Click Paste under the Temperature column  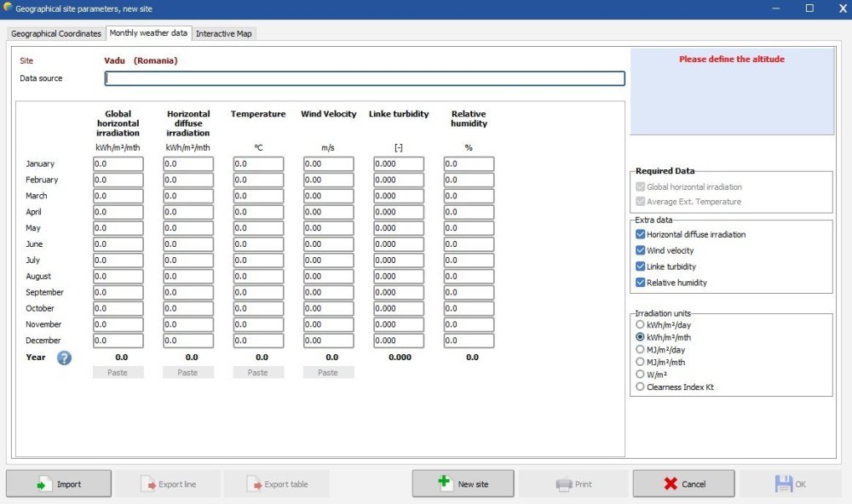258,372
